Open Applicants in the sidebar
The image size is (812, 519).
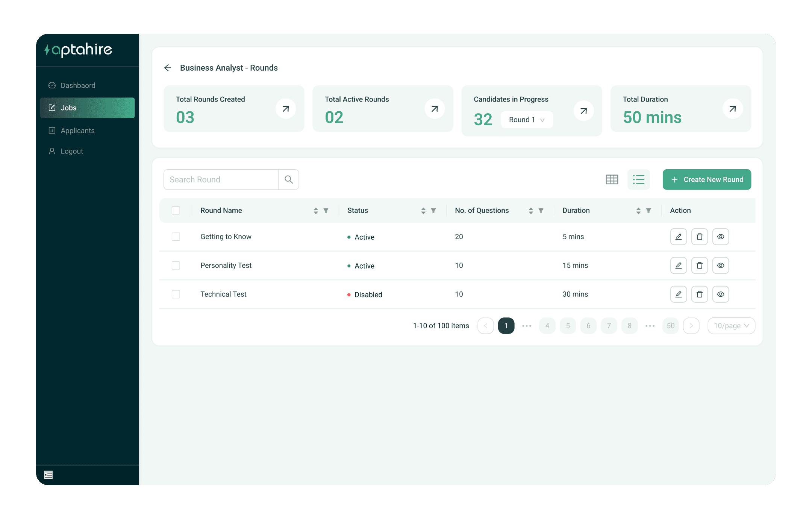[77, 131]
